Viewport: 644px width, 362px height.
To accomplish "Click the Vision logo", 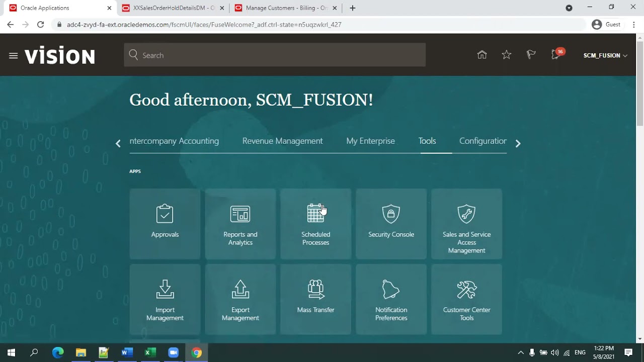I will pyautogui.click(x=60, y=56).
